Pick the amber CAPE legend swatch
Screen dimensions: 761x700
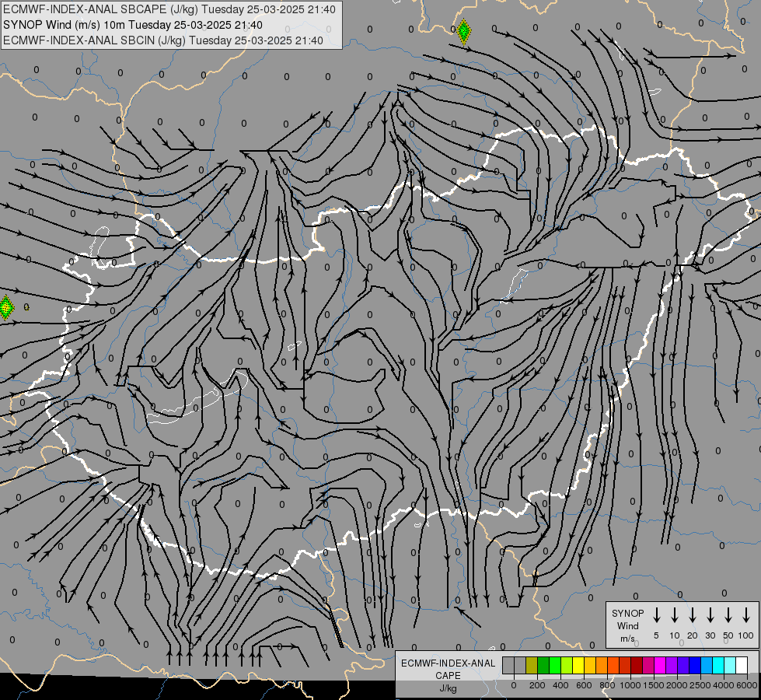590,665
